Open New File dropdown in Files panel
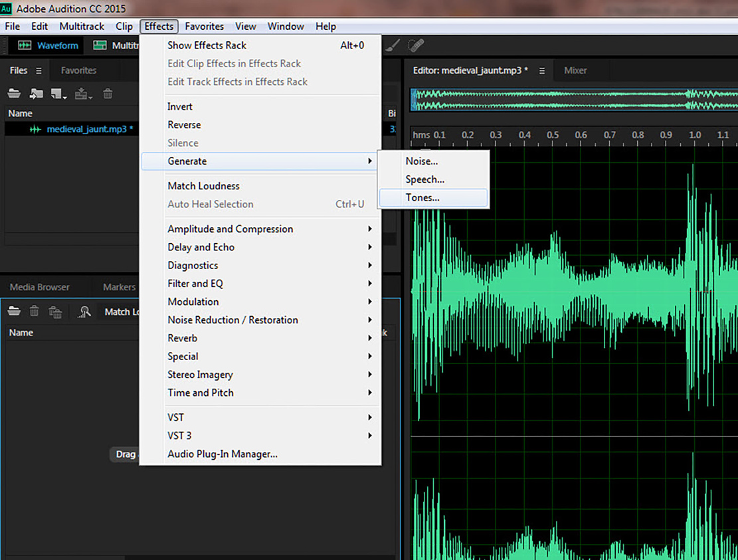738x560 pixels. coord(59,94)
